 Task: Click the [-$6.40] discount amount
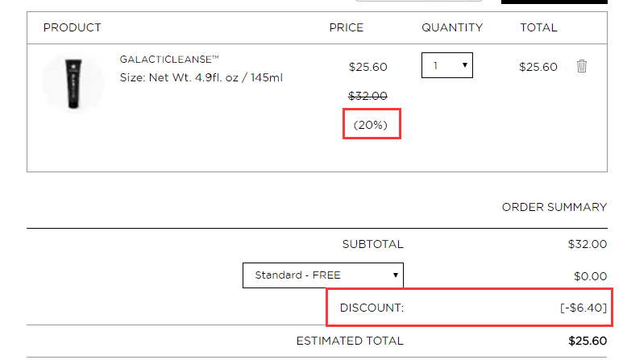point(583,308)
